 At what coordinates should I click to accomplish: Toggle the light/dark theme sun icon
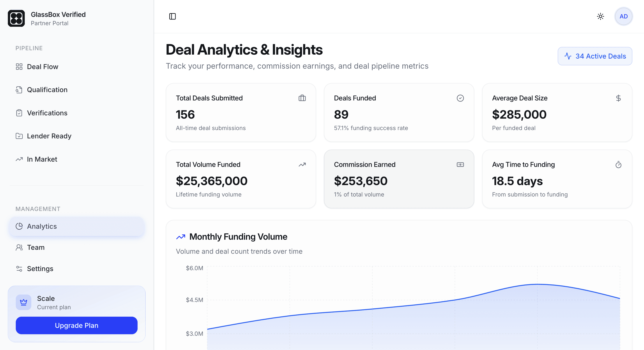600,16
